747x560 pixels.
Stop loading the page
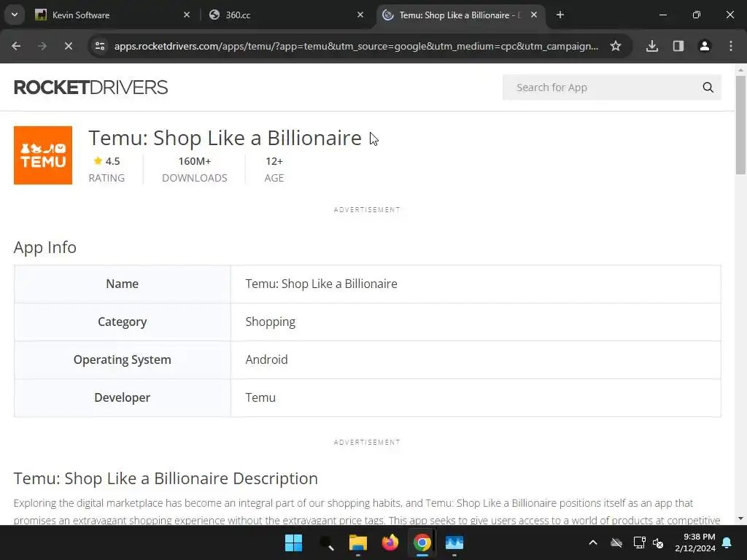[68, 46]
